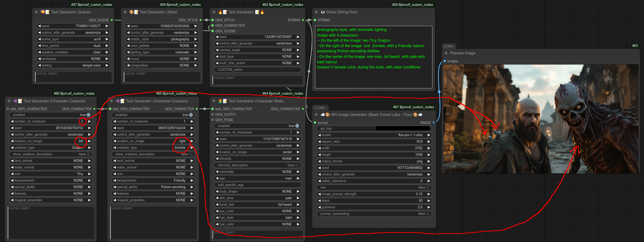Viewport: 644px width, 242px height.
Task: Toggle the raw setting on the Flux node
Action: click(x=428, y=187)
